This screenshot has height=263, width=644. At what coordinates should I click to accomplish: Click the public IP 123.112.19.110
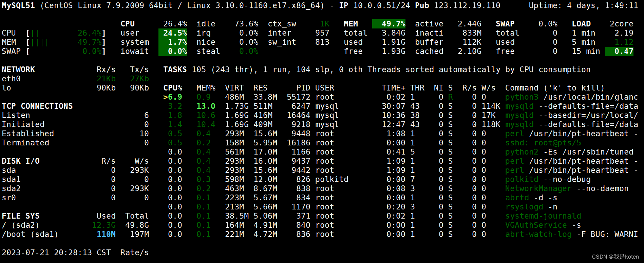click(x=467, y=5)
